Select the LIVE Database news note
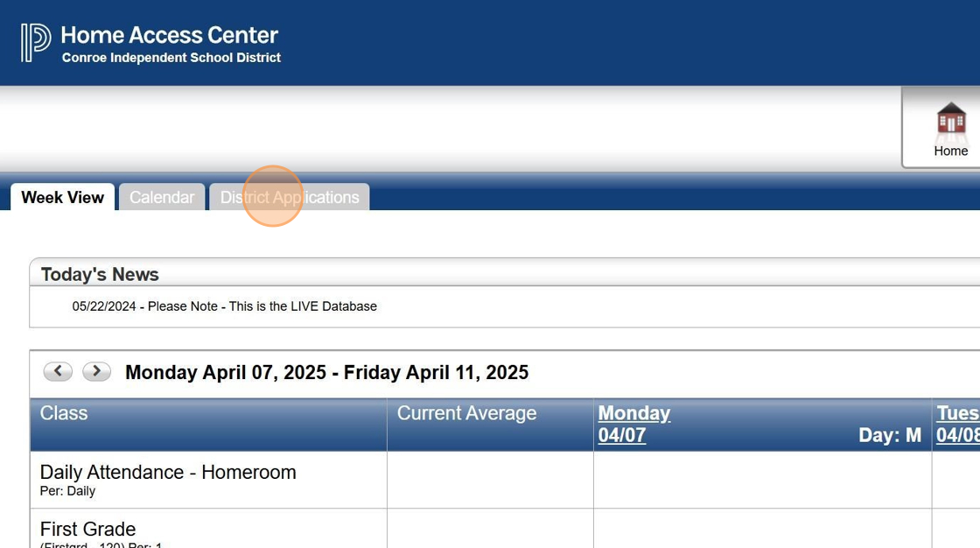Image resolution: width=980 pixels, height=548 pixels. click(225, 306)
